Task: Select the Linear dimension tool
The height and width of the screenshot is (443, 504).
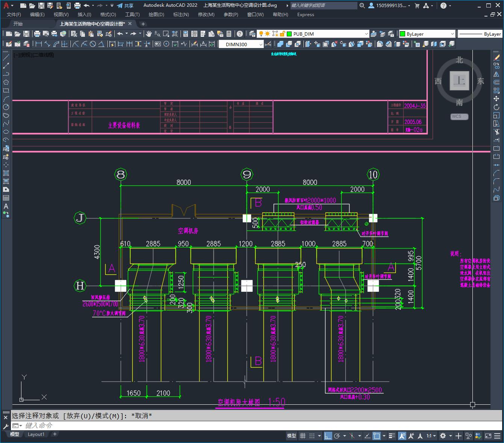Action: click(x=39, y=44)
